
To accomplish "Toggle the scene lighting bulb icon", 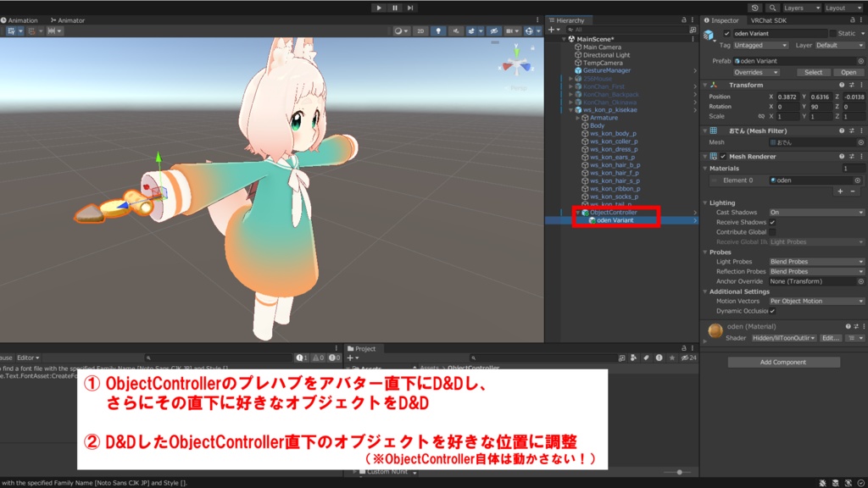I will pos(438,30).
